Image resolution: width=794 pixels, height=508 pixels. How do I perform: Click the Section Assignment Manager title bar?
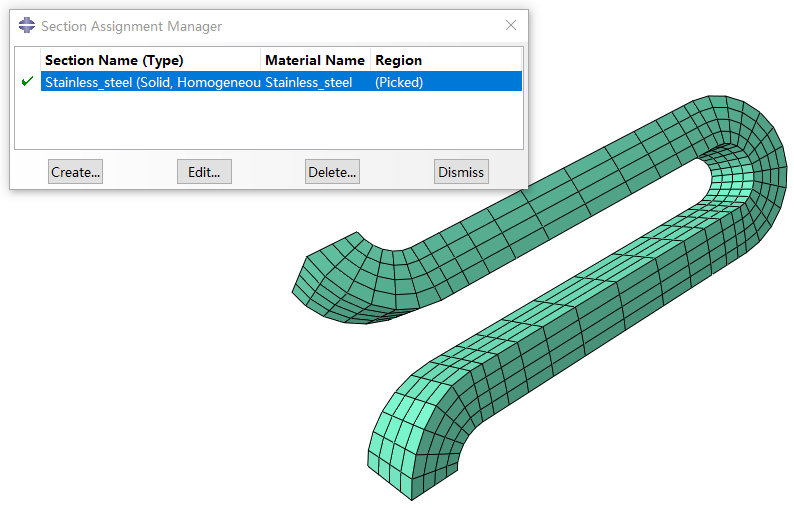pyautogui.click(x=250, y=26)
